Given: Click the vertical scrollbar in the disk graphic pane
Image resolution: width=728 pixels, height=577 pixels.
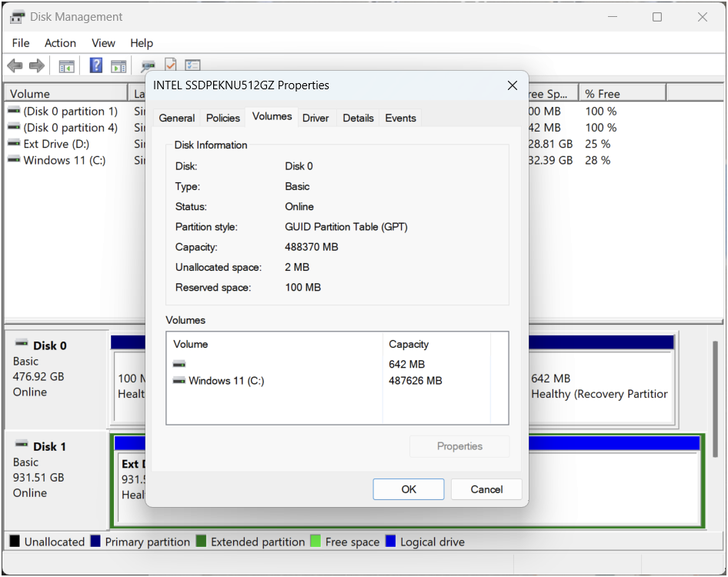Looking at the screenshot, I should [x=716, y=399].
